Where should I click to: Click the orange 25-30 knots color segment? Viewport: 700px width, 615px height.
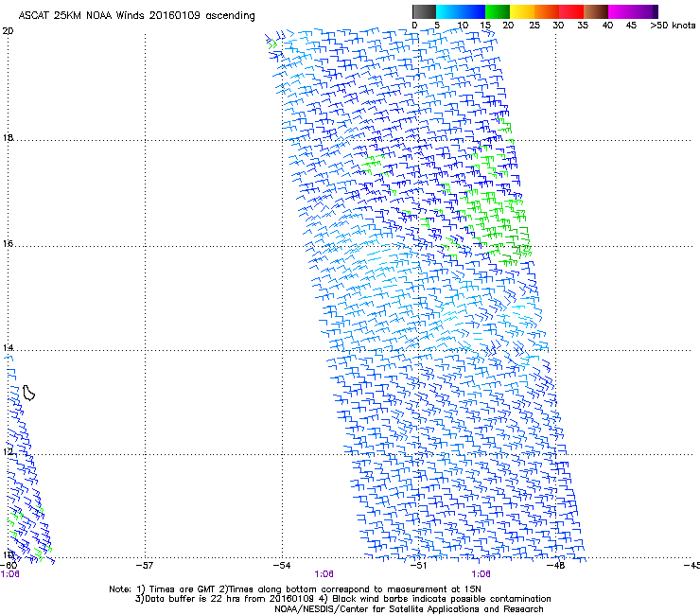pos(547,11)
